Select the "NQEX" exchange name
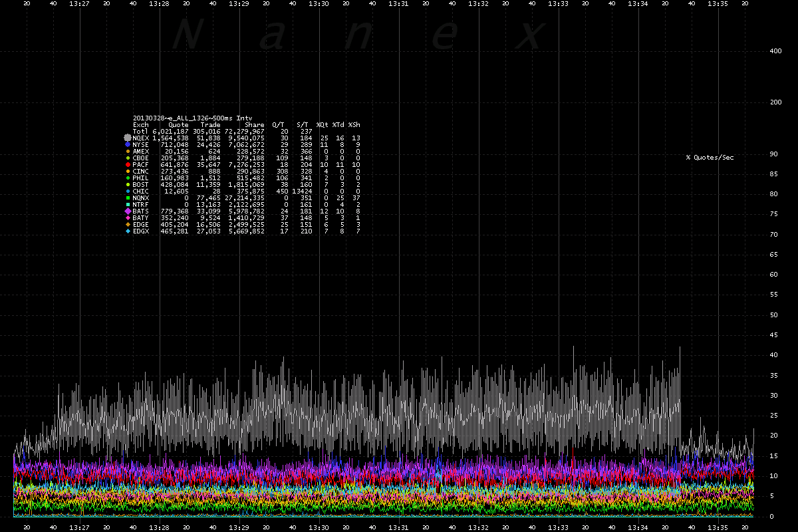Screen dimensions: 798x532 coord(141,138)
